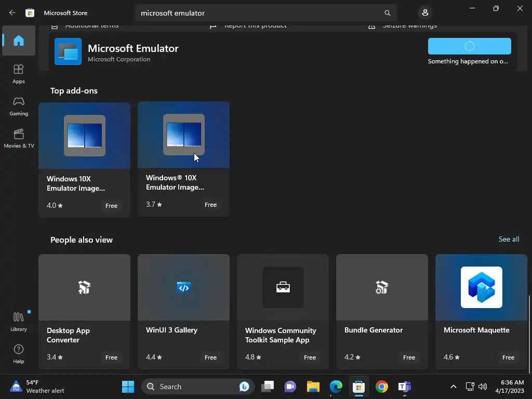The image size is (532, 399).
Task: Click the Bundle Generator icon
Action: tap(382, 287)
